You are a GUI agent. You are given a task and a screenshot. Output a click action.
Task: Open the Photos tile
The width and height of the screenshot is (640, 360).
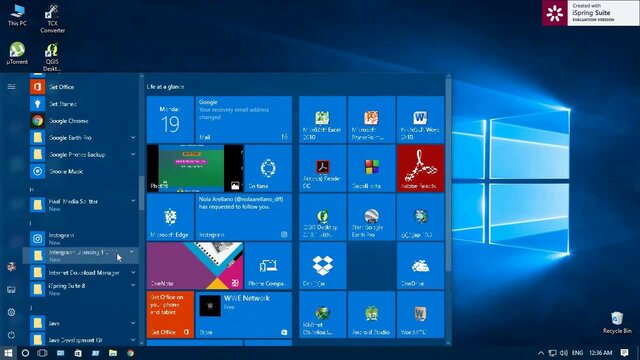click(x=195, y=168)
